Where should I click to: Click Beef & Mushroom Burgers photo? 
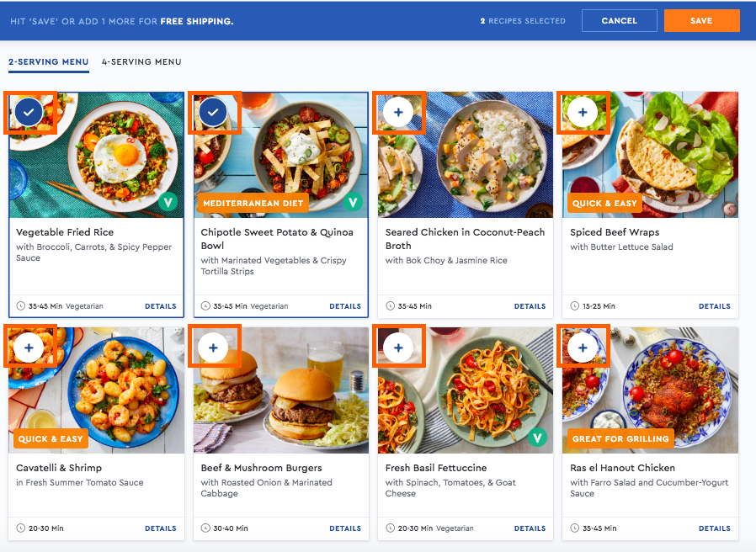[281, 390]
